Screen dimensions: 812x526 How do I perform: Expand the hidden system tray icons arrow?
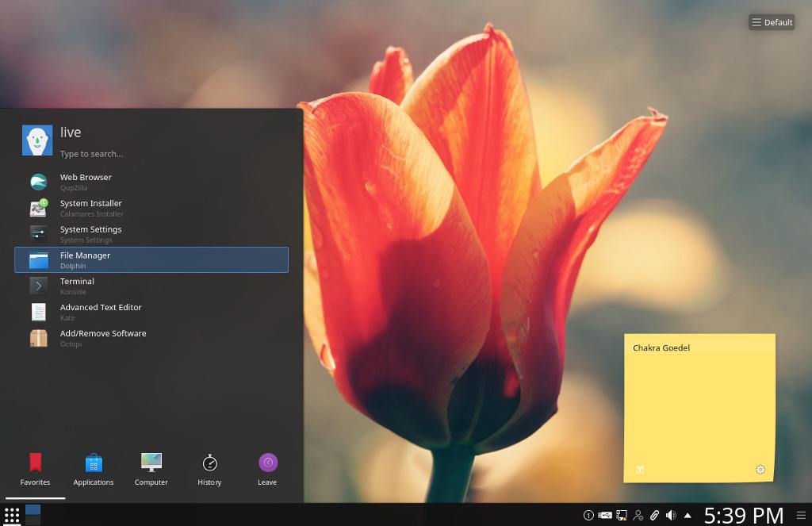[687, 515]
